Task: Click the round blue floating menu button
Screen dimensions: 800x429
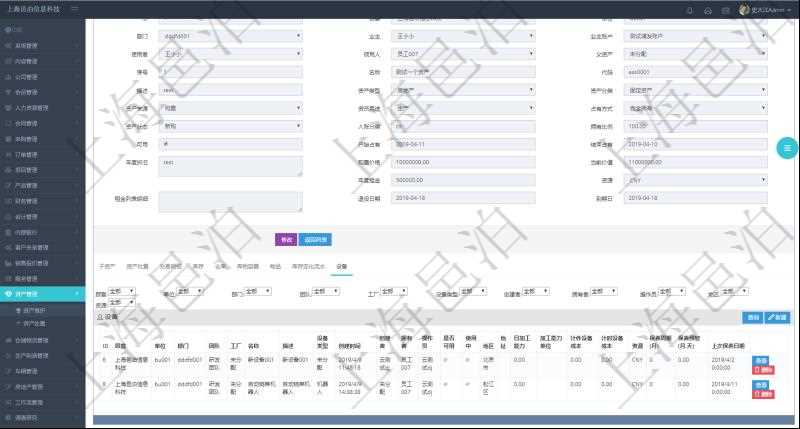Action: 787,148
